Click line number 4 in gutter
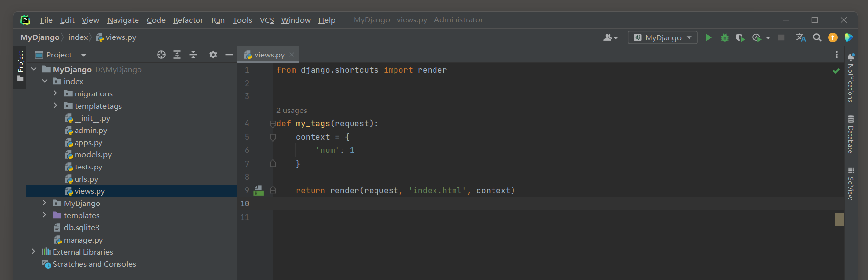Viewport: 868px width, 280px height. 247,124
